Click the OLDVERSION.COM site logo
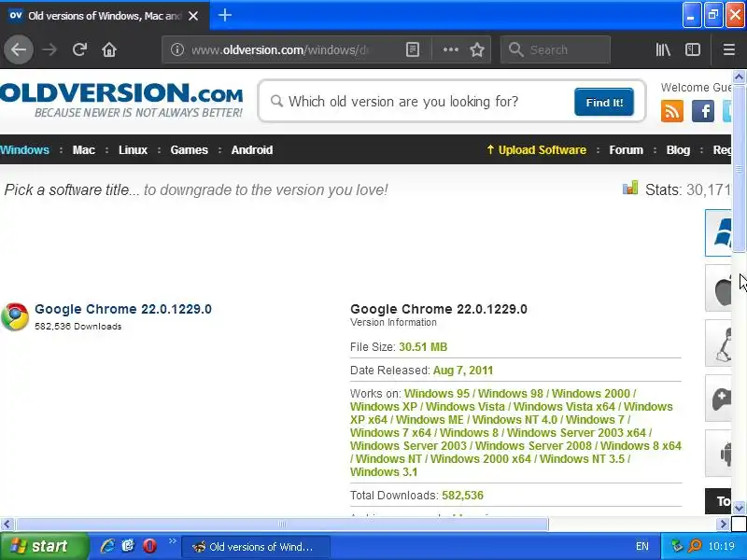The width and height of the screenshot is (747, 560). click(x=121, y=99)
